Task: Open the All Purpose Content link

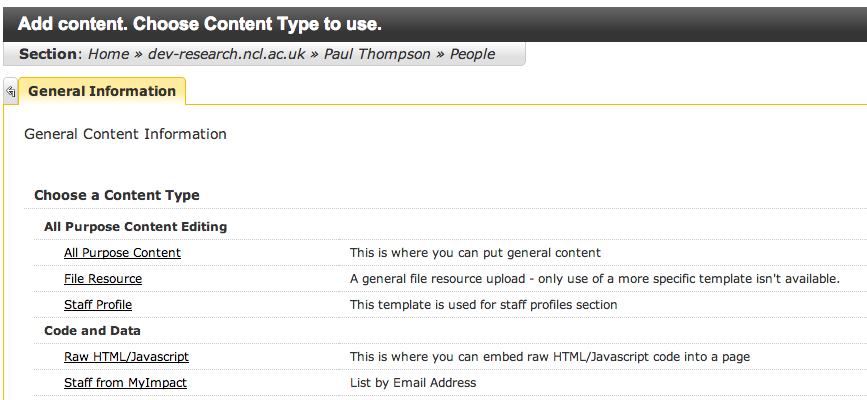Action: pos(122,253)
